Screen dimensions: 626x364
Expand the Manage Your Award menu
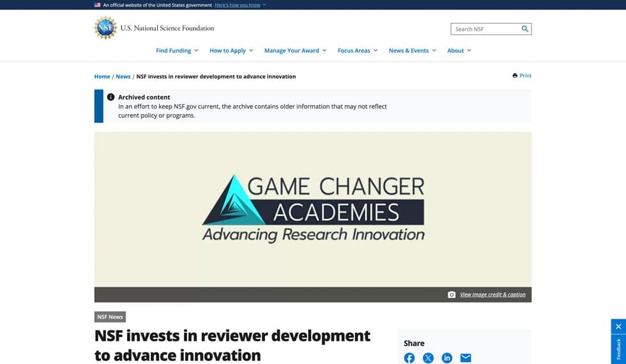coord(295,50)
